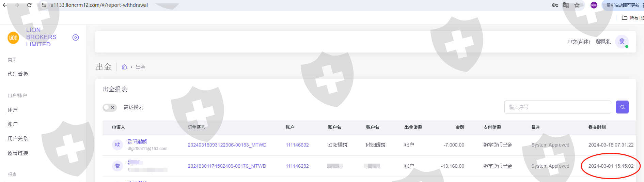644x182 pixels.
Task: Open site information icon in address bar
Action: click(x=44, y=5)
